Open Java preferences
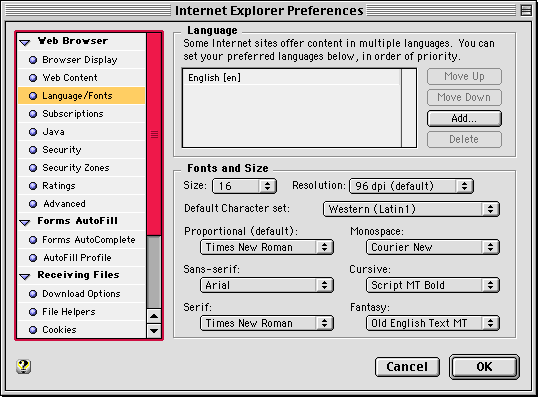The width and height of the screenshot is (538, 397). coord(82,131)
